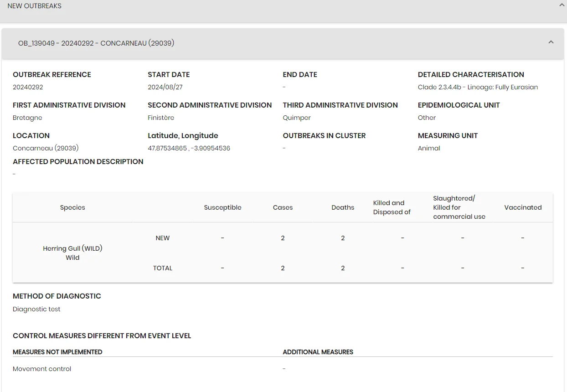567x392 pixels.
Task: Click the NEW row Deaths value 2
Action: [x=343, y=238]
